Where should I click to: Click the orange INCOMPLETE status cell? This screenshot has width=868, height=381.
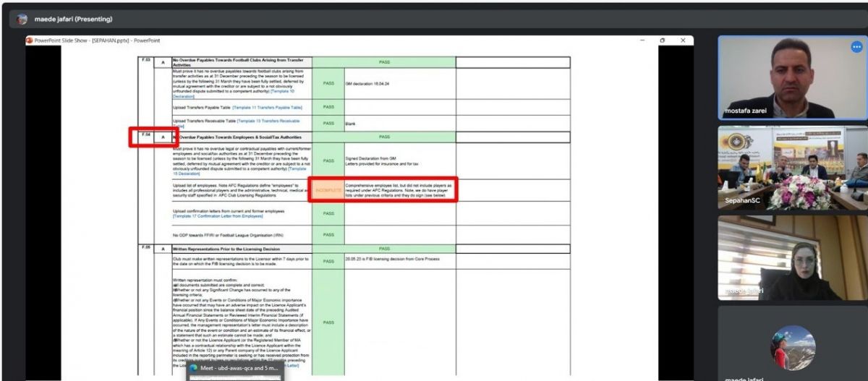coord(328,189)
